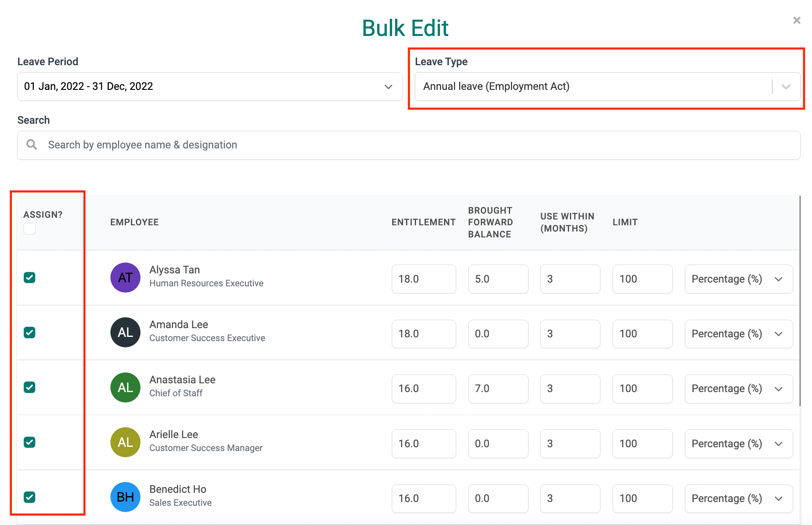Open the Leave Period dropdown
This screenshot has width=812, height=525.
(209, 87)
